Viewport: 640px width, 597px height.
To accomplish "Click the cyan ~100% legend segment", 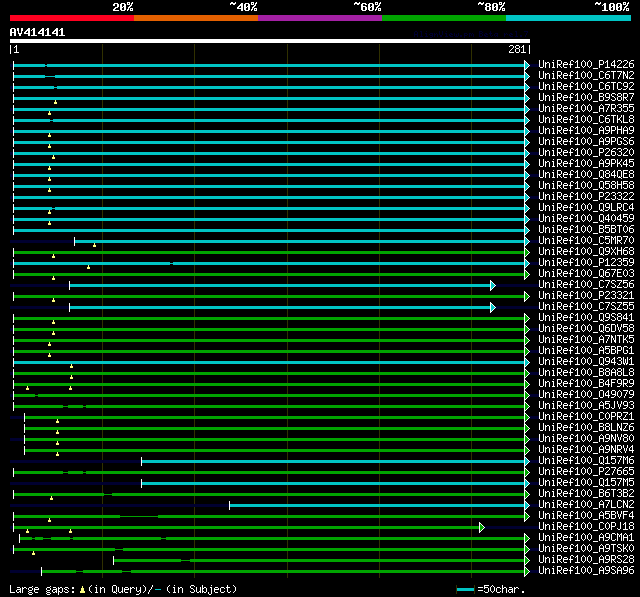I will coord(568,18).
